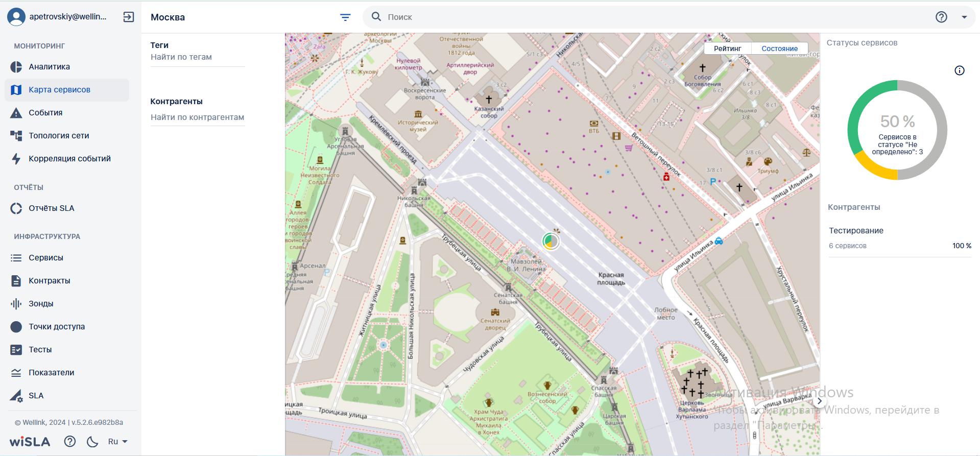Open the Ru language dropdown
The image size is (980, 456).
(117, 441)
